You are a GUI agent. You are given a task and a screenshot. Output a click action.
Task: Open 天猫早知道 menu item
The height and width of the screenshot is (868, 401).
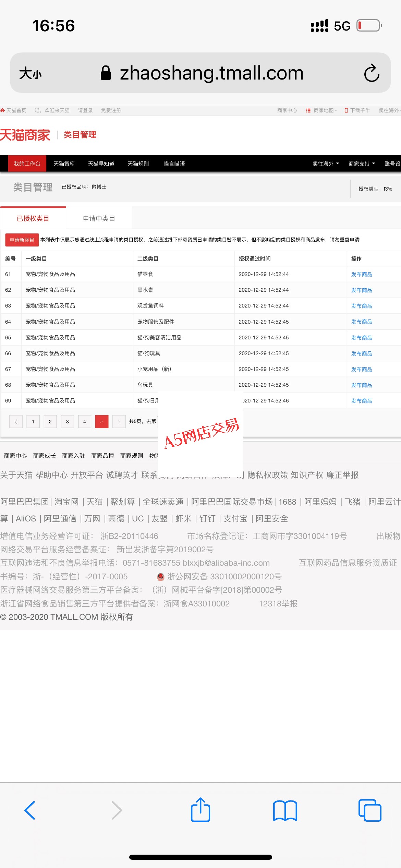pyautogui.click(x=101, y=164)
